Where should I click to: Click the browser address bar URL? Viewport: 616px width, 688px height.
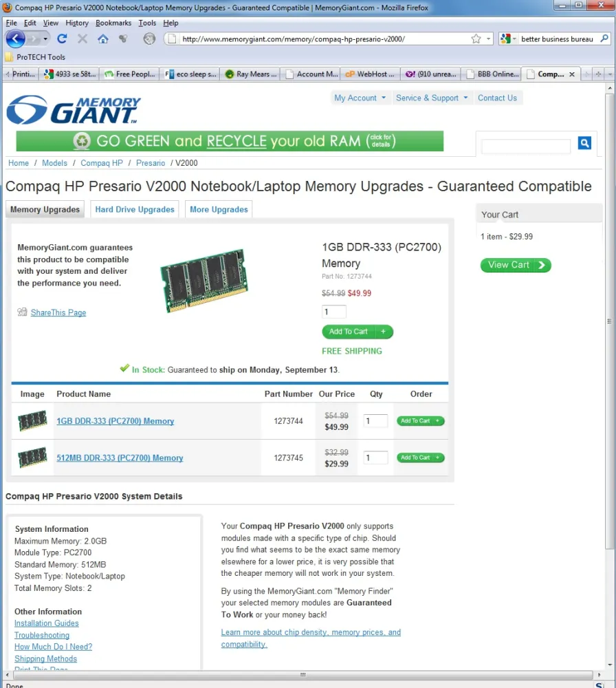coord(294,39)
